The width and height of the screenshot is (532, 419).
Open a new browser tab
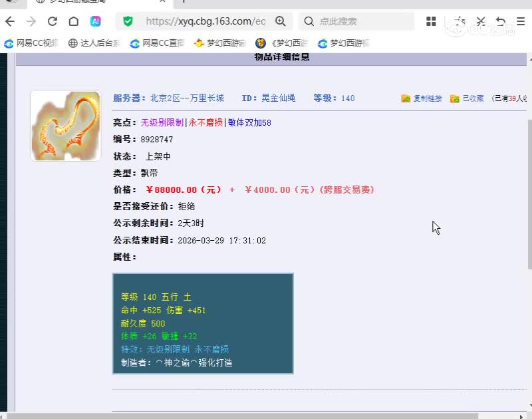(x=184, y=1)
